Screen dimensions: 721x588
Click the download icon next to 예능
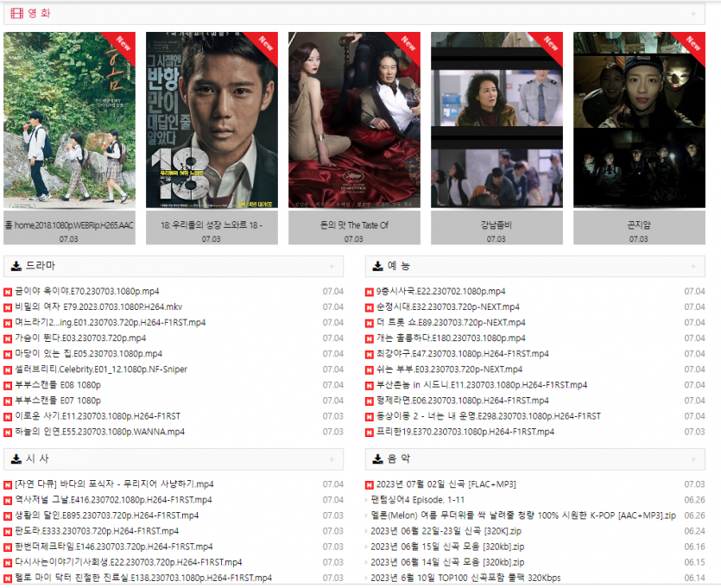tap(378, 266)
